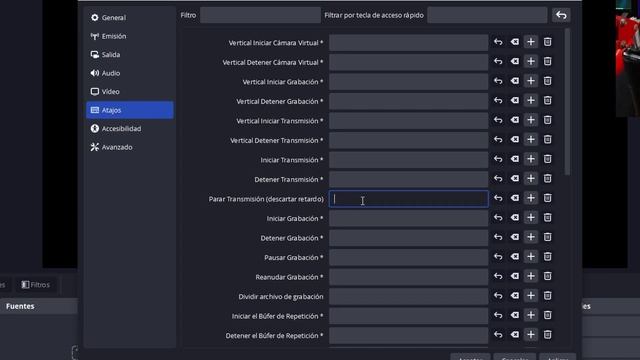This screenshot has width=640, height=360.
Task: Add hotkey for Vertical Detener Transmisión
Action: 531,140
